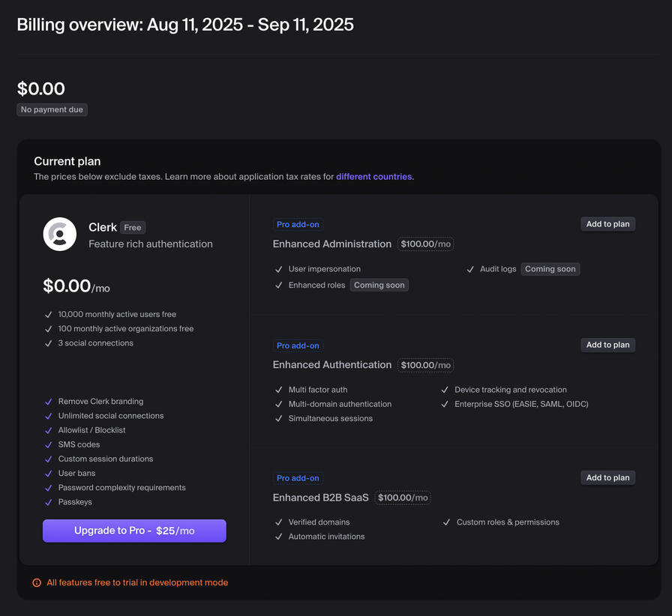Open the different countries tax link
672x616 pixels.
coord(373,177)
